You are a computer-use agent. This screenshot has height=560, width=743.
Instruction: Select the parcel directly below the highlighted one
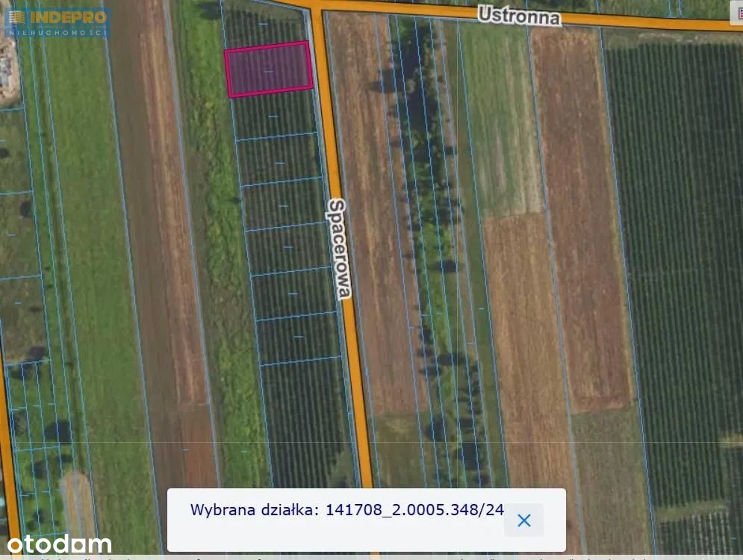click(274, 116)
